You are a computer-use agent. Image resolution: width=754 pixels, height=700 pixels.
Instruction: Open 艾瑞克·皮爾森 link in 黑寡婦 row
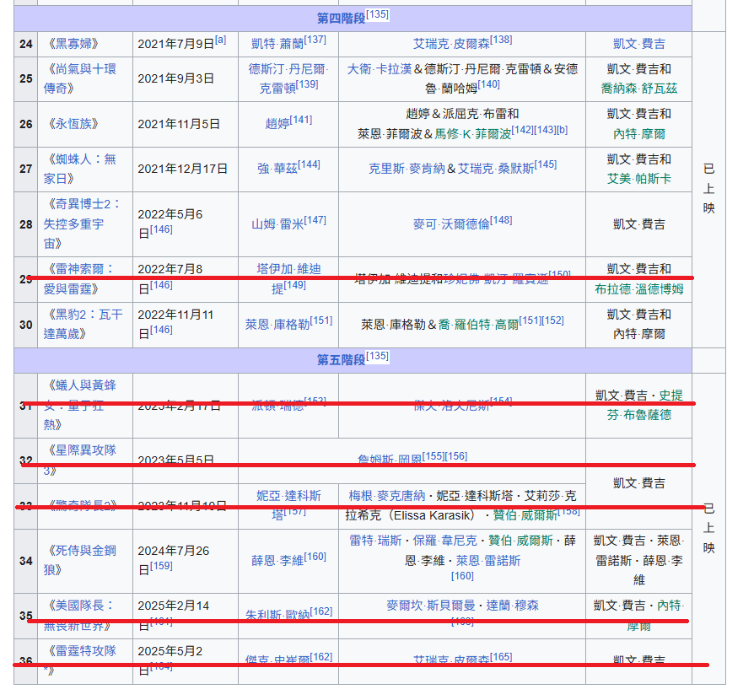point(451,44)
